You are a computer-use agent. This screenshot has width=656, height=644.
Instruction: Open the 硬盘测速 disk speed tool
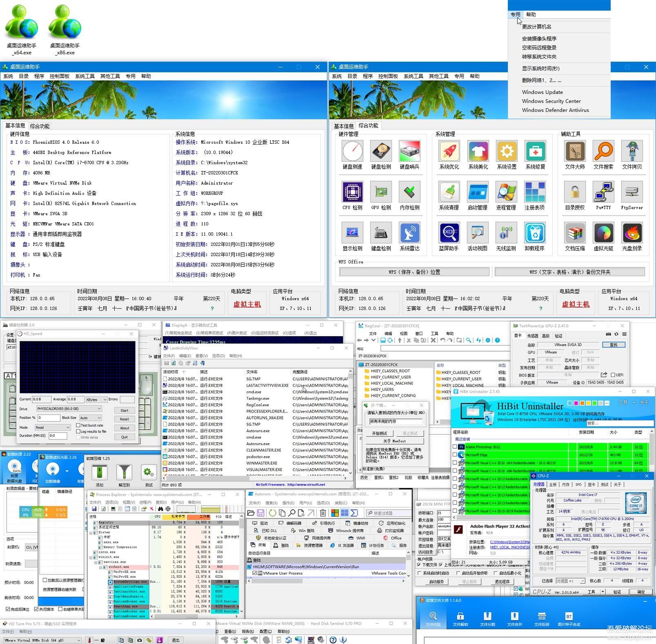pos(352,152)
